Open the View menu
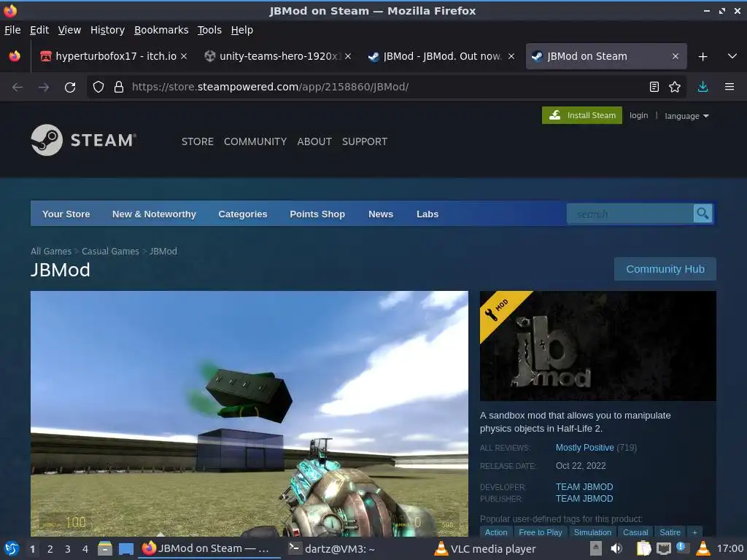The width and height of the screenshot is (747, 560). coord(69,30)
